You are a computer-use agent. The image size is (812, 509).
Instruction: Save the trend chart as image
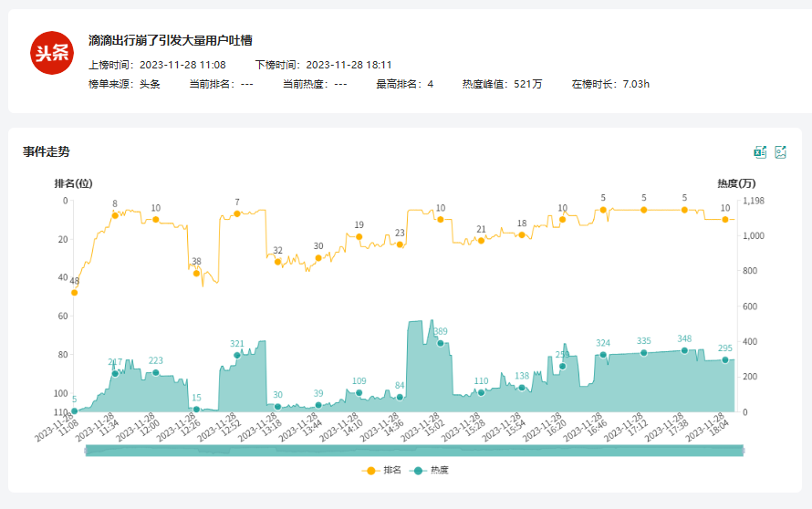(781, 152)
